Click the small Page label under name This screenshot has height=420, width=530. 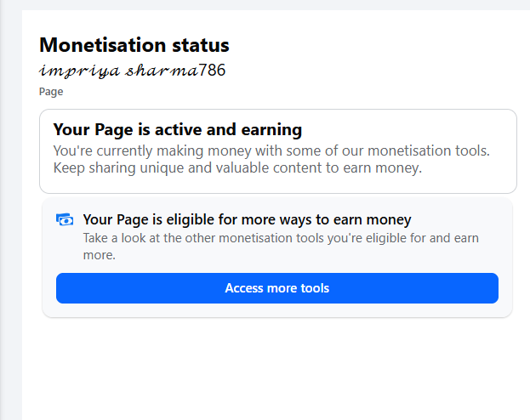(51, 92)
